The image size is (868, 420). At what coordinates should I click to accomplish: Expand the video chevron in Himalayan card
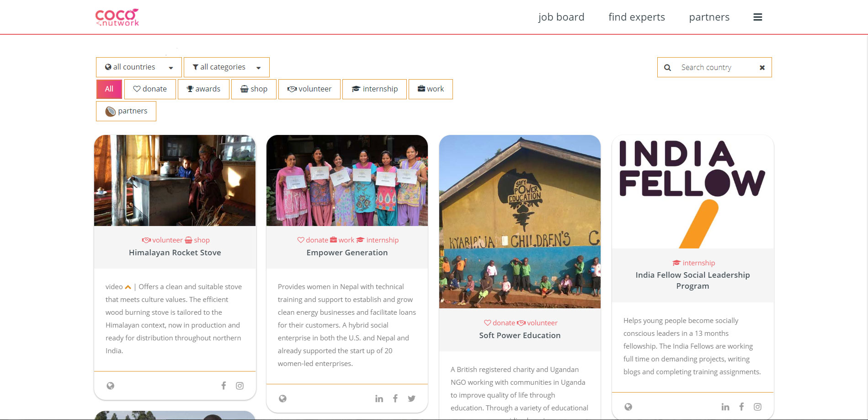tap(128, 287)
